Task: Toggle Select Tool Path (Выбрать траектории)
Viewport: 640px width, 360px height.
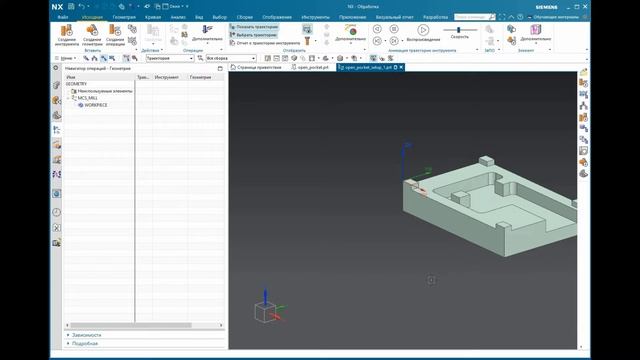Action: click(253, 35)
